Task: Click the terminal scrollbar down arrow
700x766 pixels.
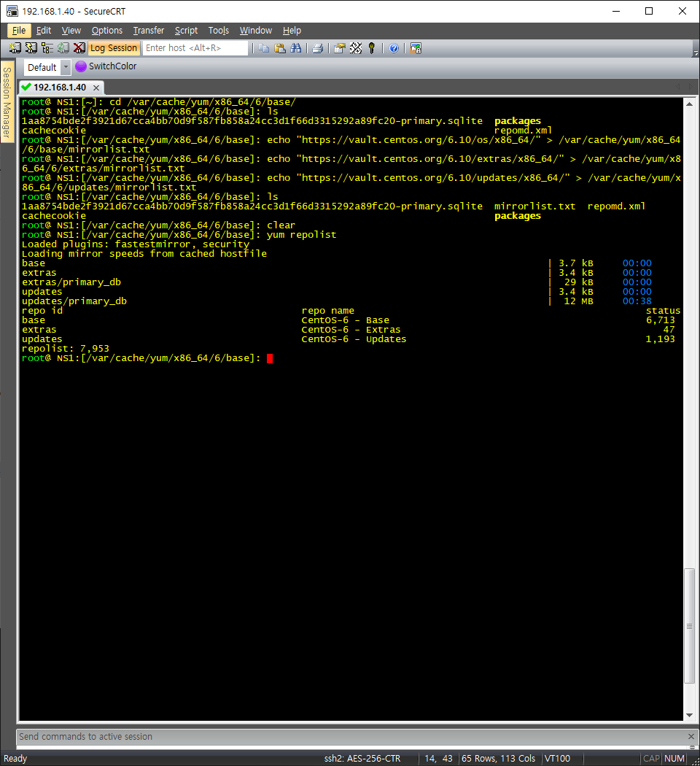Action: click(x=689, y=715)
